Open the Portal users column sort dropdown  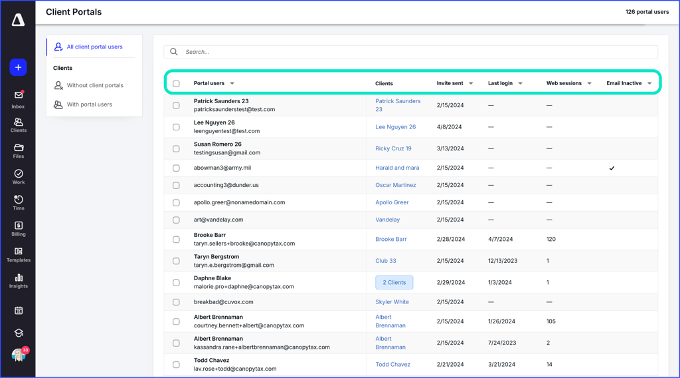point(232,83)
